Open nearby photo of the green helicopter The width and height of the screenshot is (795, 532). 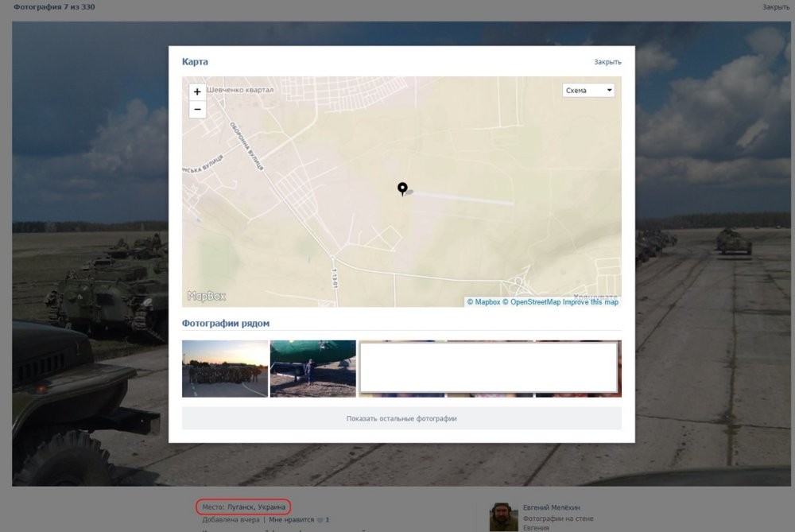312,369
